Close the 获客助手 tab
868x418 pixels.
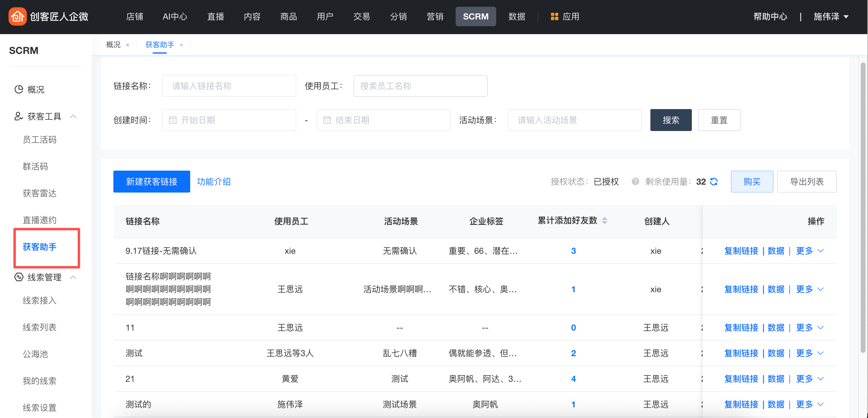point(181,45)
